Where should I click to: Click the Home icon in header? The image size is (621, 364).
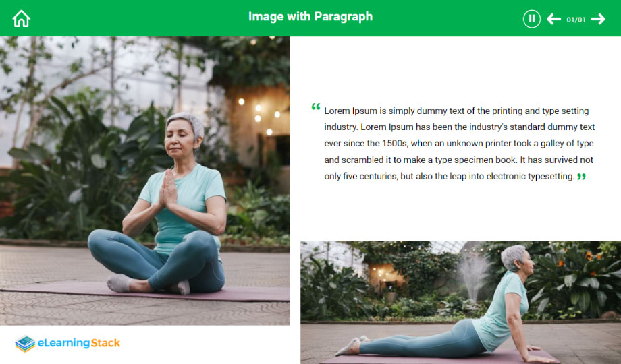coord(22,19)
